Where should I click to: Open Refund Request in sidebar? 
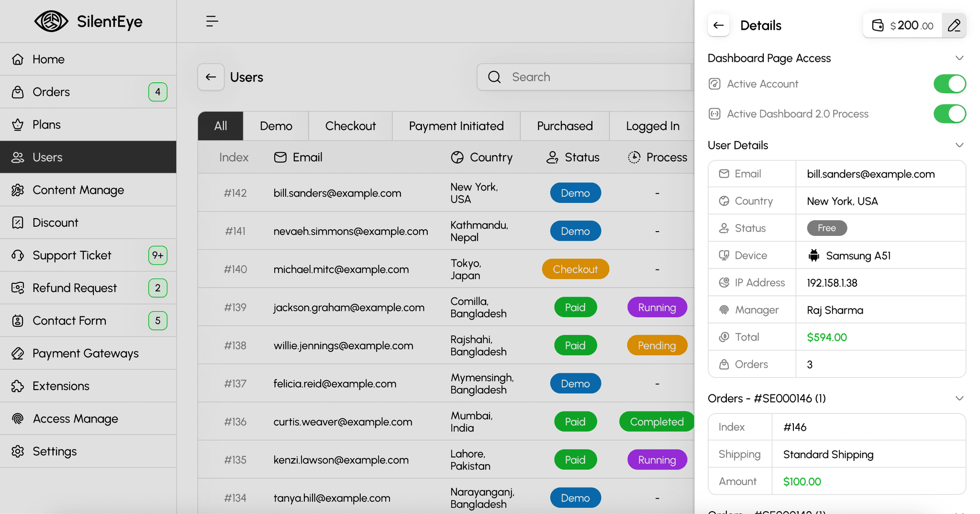(88, 288)
